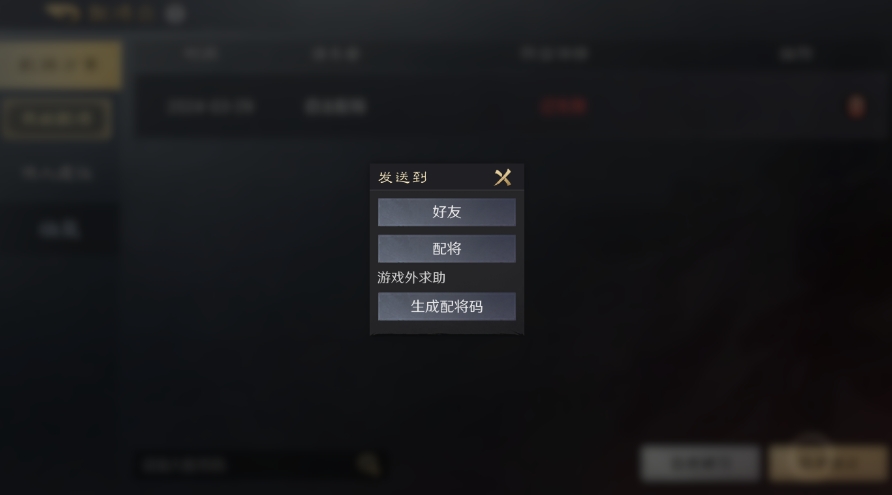892x495 pixels.
Task: Close the 发送到 dialog with the X icon
Action: (502, 178)
